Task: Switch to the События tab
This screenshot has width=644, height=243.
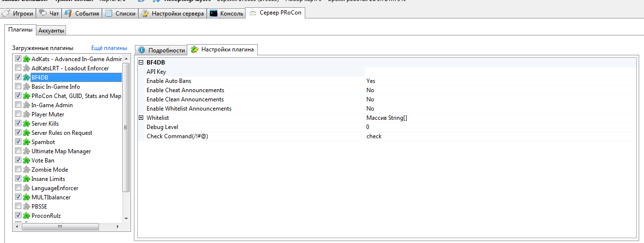Action: [x=81, y=14]
